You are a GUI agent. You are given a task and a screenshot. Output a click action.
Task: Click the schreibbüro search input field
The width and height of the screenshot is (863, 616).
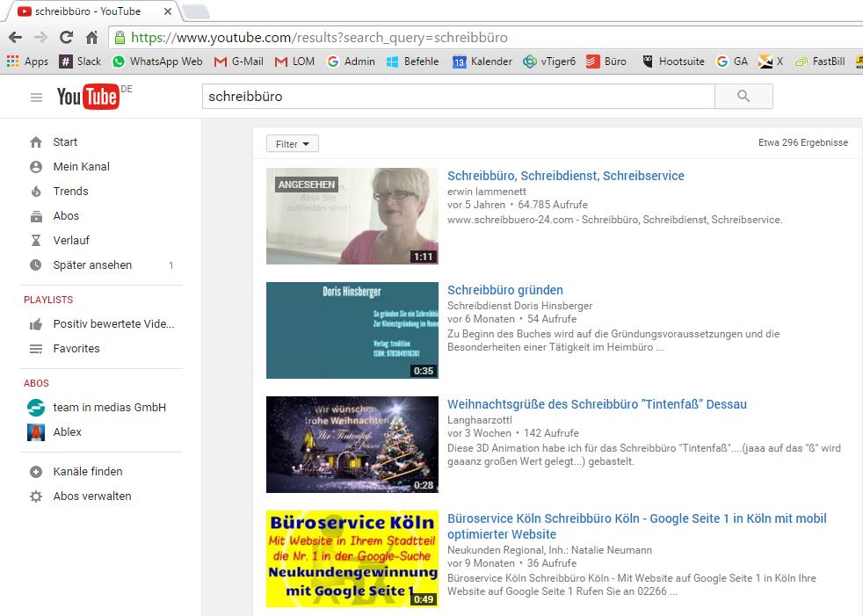459,97
